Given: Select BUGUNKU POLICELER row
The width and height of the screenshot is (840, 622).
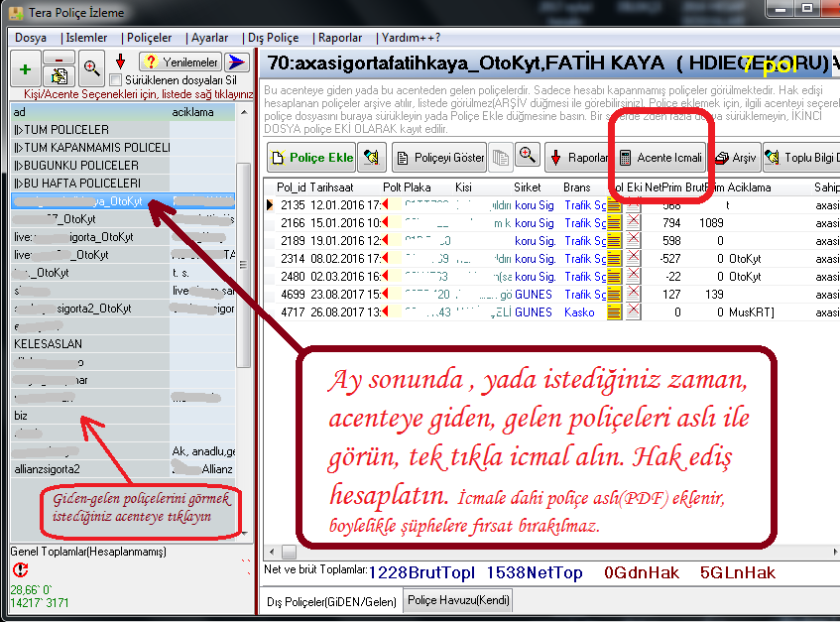Looking at the screenshot, I should click(123, 166).
